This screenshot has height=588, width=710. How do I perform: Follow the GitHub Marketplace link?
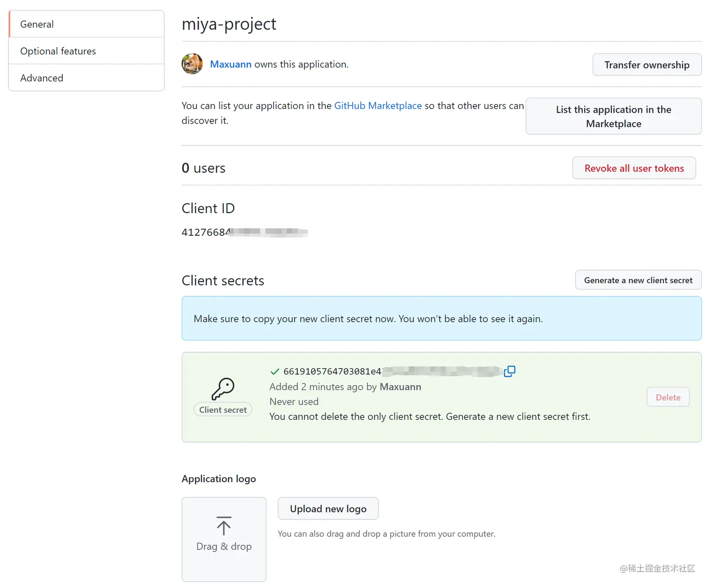378,106
